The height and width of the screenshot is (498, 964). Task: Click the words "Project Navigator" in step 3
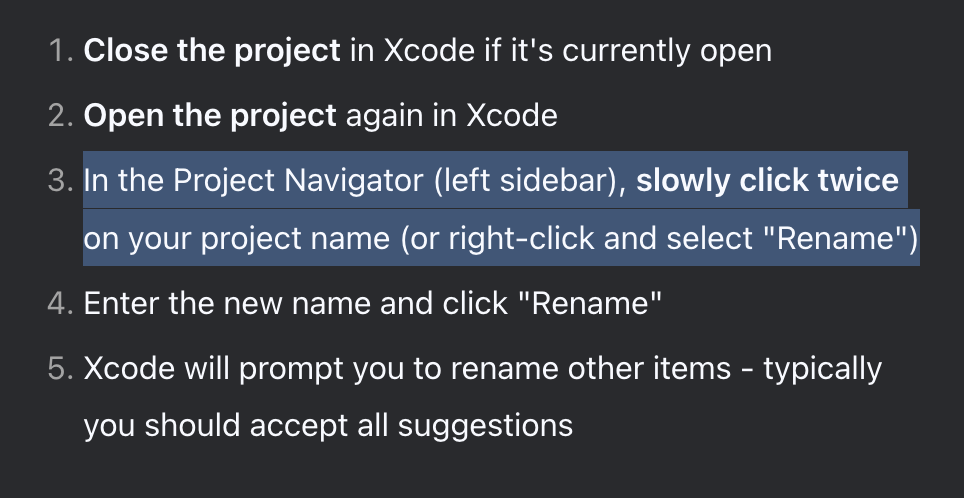pos(299,181)
